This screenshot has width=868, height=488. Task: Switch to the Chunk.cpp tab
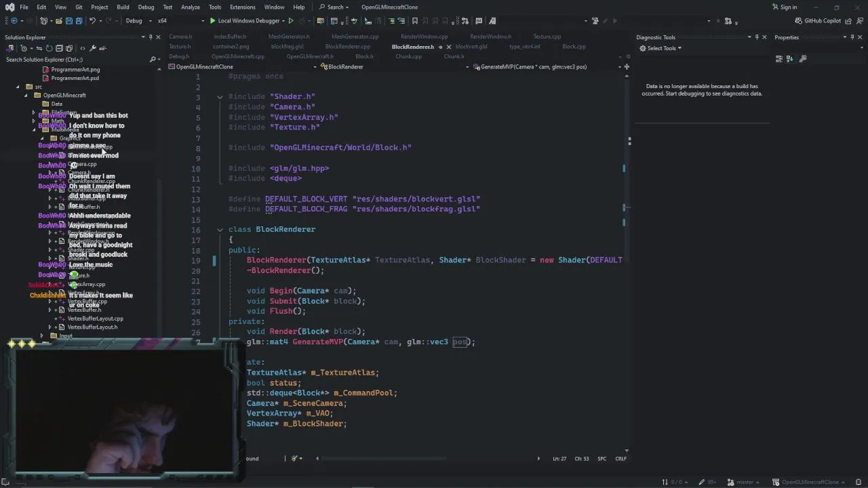pos(408,56)
